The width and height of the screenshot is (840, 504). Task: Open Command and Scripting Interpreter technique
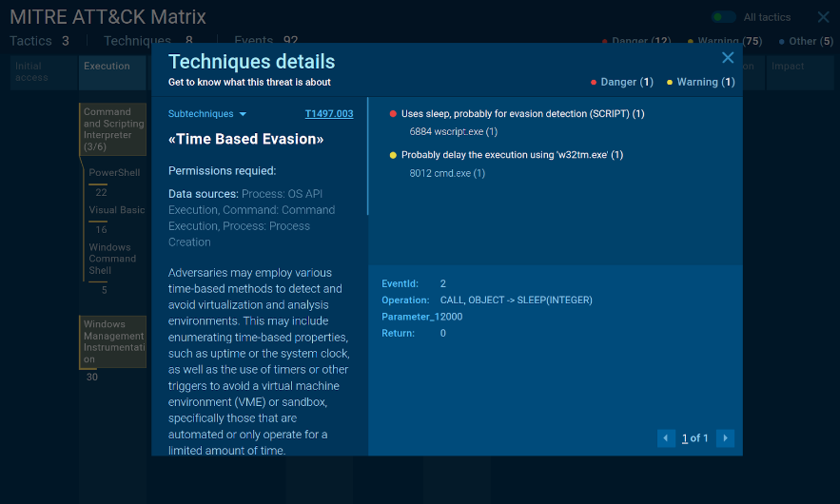tap(112, 129)
